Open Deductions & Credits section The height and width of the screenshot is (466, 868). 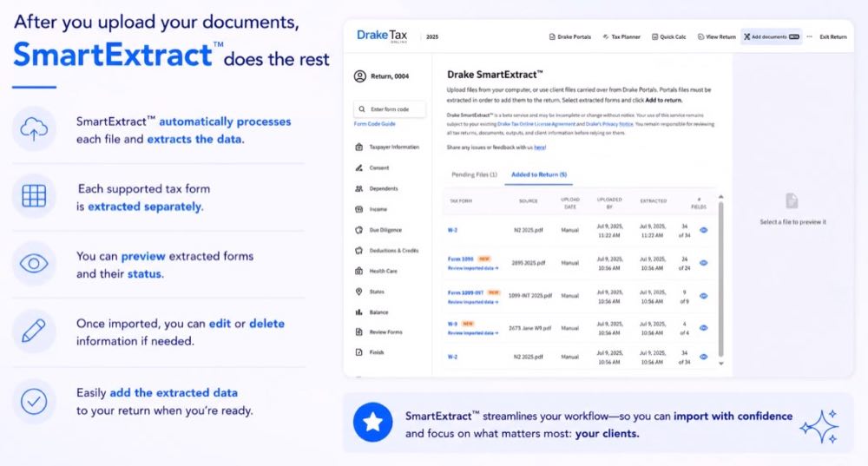(x=387, y=251)
